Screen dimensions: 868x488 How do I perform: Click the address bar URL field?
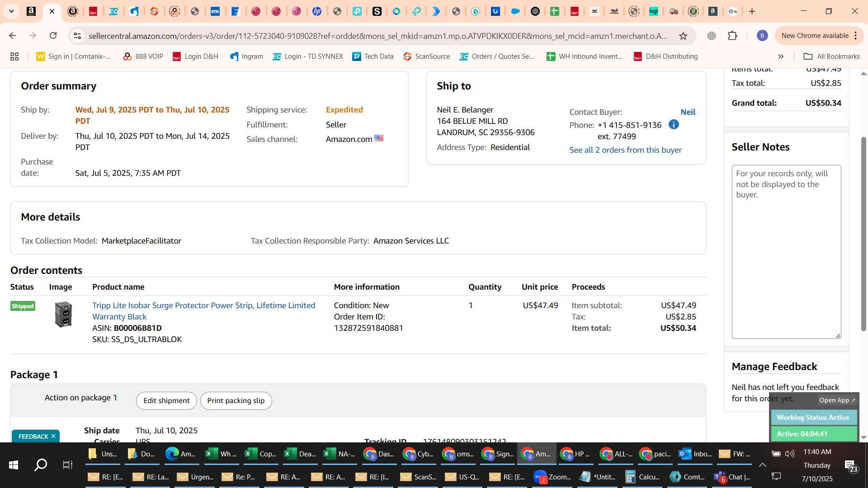pos(378,36)
